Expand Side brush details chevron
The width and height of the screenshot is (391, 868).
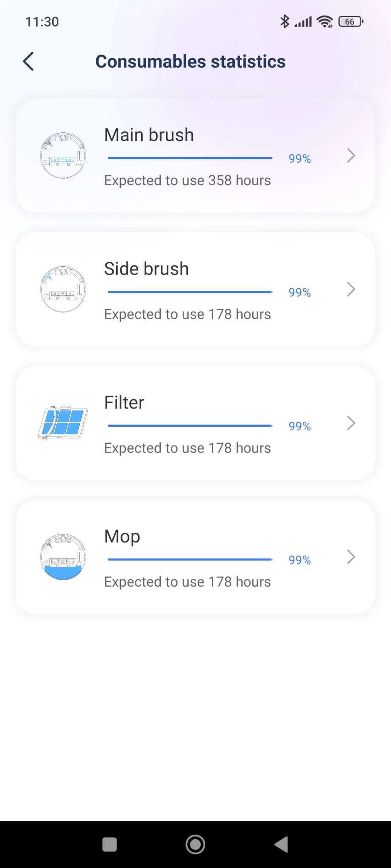coord(351,289)
